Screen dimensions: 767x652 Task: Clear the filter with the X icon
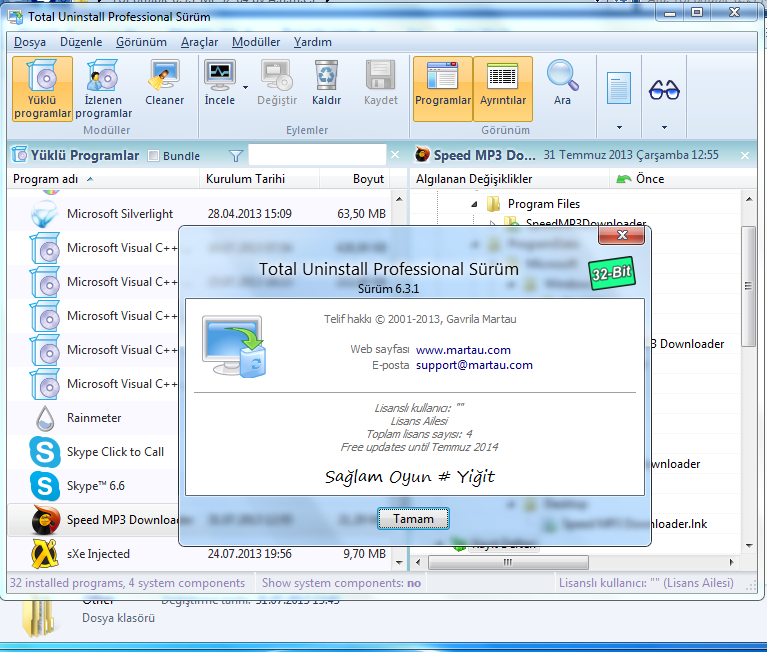[395, 155]
